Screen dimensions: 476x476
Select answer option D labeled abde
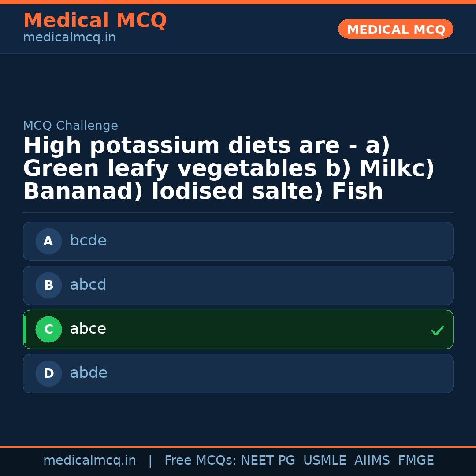pyautogui.click(x=238, y=373)
